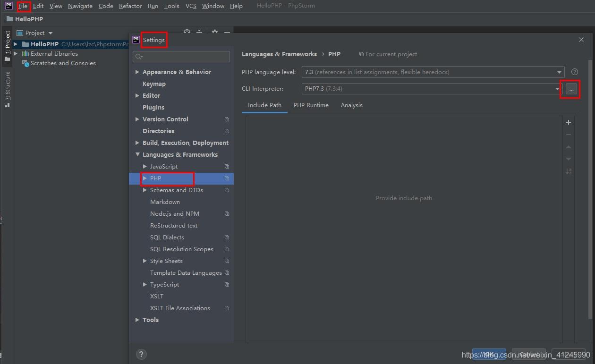Expand the Appearance & Behavior settings node
The height and width of the screenshot is (364, 595).
pos(137,72)
